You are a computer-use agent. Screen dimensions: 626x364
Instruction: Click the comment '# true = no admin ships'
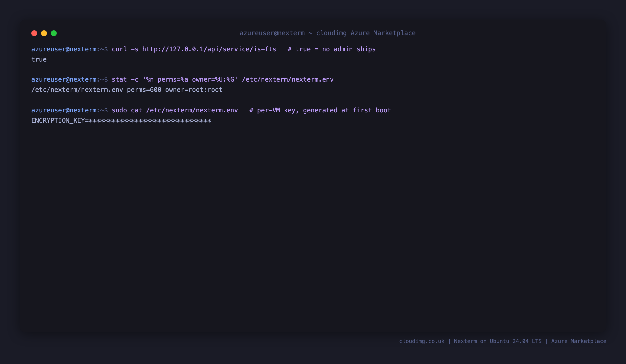click(331, 49)
